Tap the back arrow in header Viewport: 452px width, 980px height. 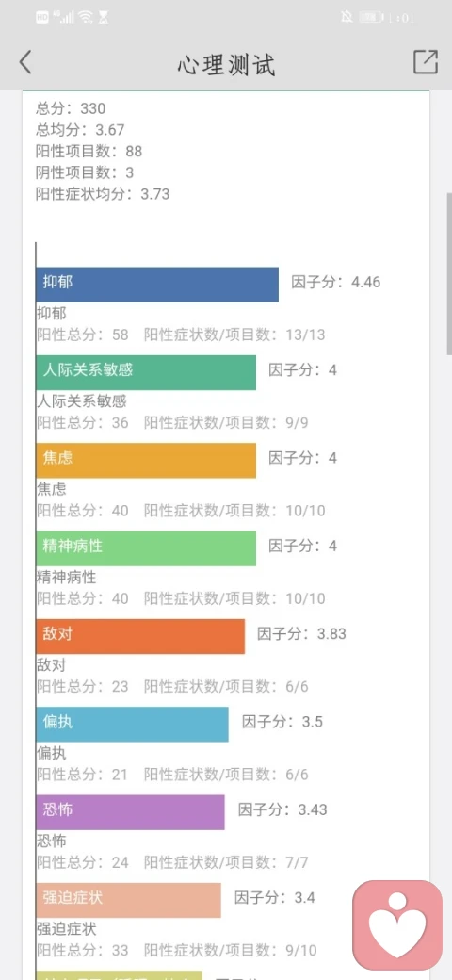tap(25, 62)
